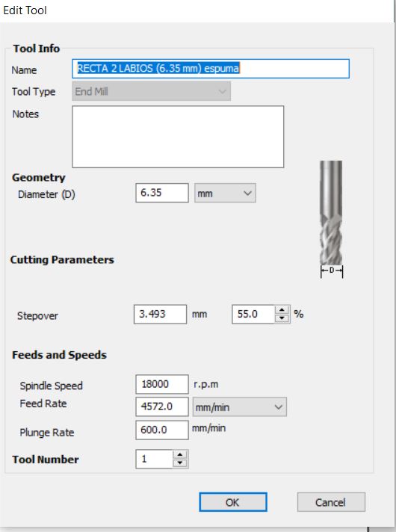Decrement the Tool Number down arrow
Viewport: 396px width, 532px height.
(180, 463)
